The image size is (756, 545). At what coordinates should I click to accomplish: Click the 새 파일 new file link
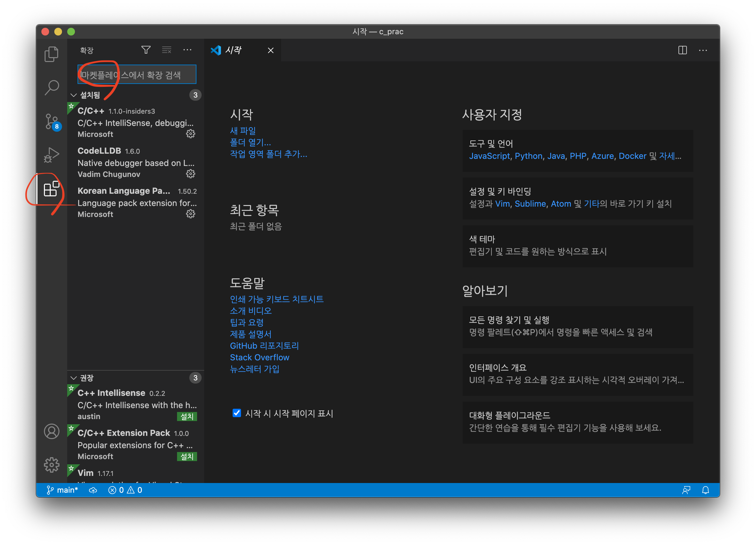point(243,130)
